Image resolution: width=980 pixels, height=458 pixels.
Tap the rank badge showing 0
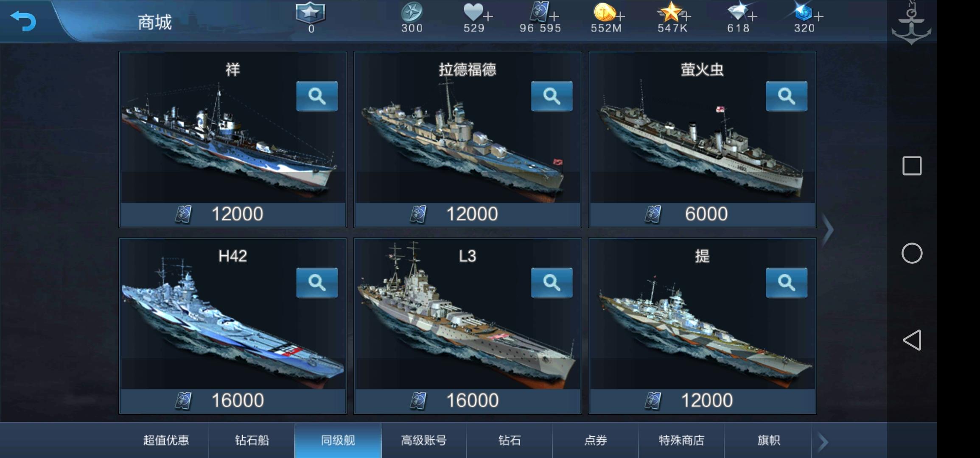[x=311, y=17]
